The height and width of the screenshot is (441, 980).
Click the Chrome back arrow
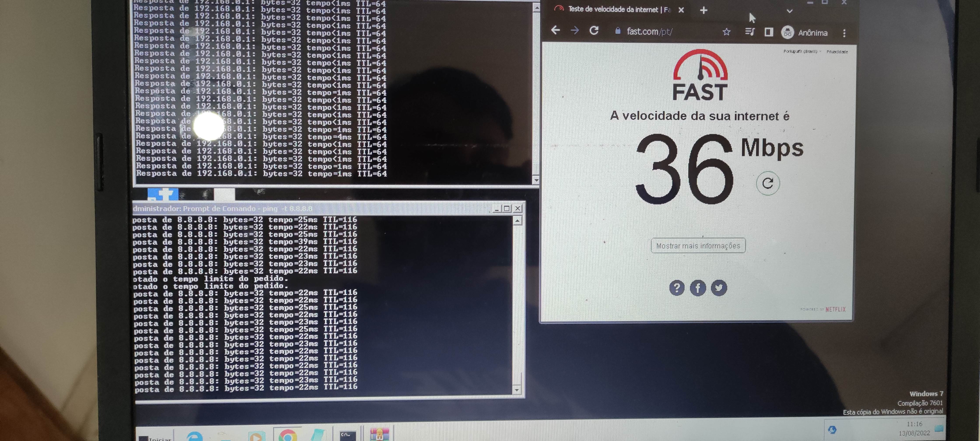(x=555, y=30)
